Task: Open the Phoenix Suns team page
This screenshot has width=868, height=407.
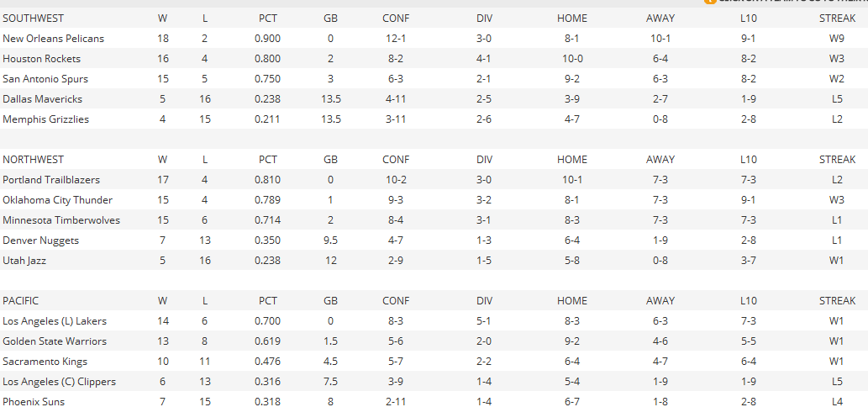Action: (x=34, y=402)
